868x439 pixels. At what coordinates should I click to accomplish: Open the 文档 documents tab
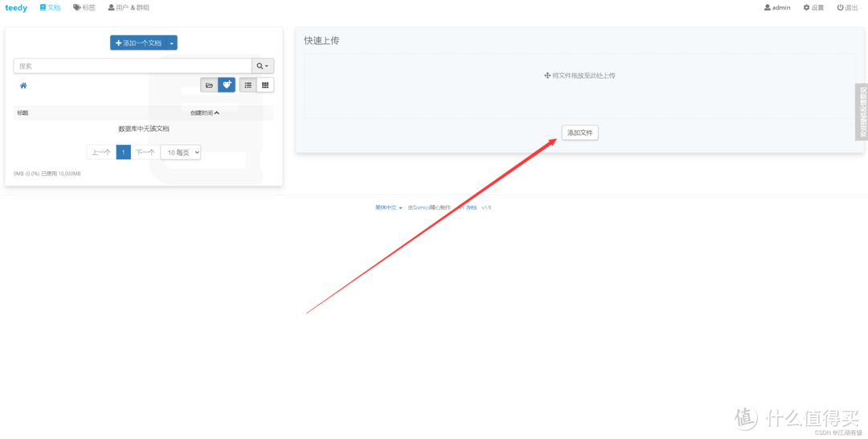pos(50,8)
